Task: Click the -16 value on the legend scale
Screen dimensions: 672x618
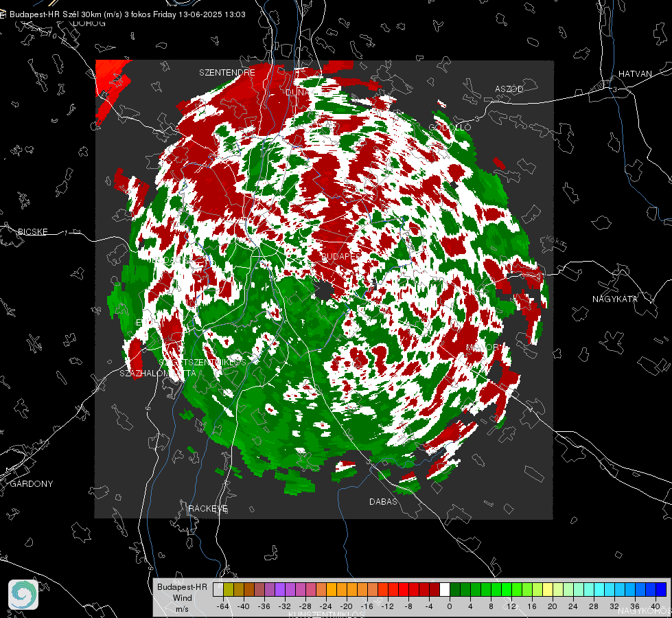Action: (367, 606)
